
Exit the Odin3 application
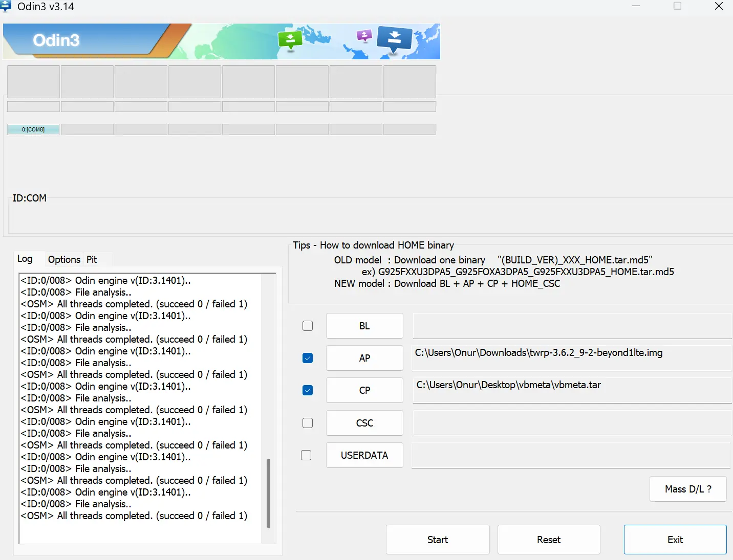point(675,540)
